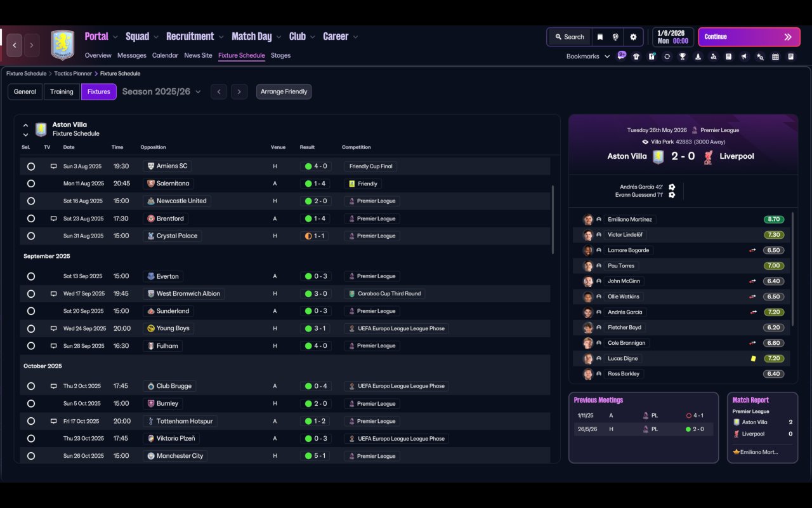Click the megaphone icon in bookmarks bar
The height and width of the screenshot is (508, 812).
pos(744,57)
